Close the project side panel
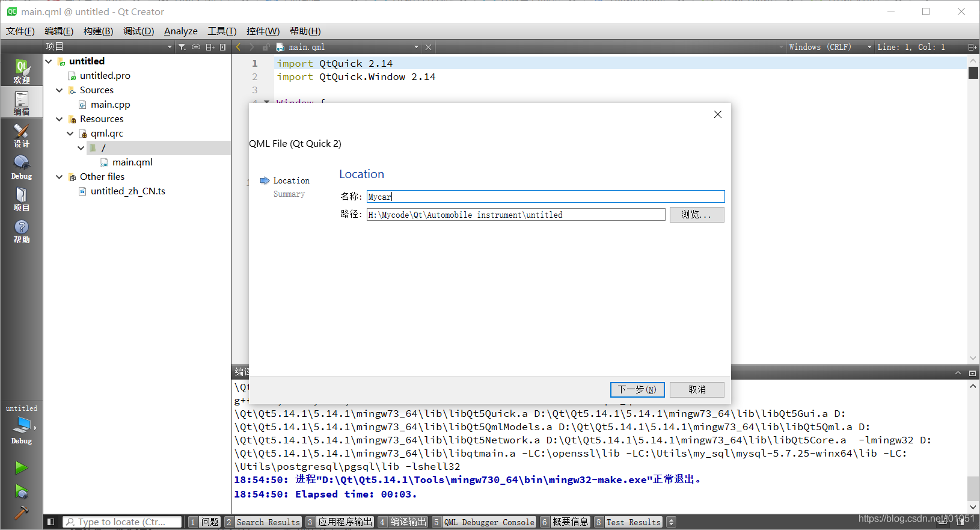The height and width of the screenshot is (530, 980). (223, 47)
